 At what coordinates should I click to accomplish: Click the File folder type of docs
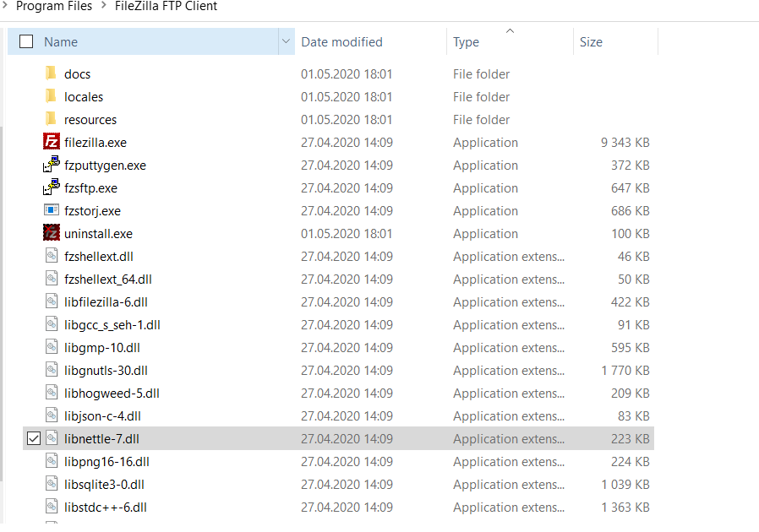click(481, 74)
